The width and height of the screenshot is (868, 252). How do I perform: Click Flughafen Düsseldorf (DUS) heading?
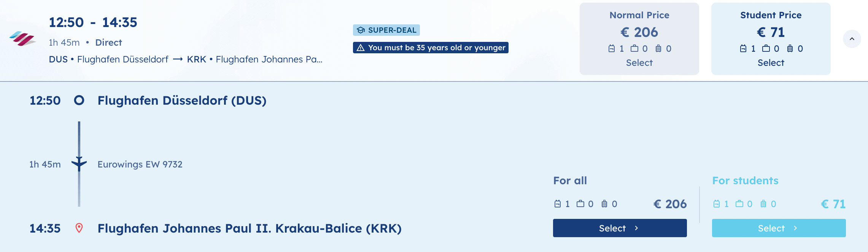[x=182, y=100]
